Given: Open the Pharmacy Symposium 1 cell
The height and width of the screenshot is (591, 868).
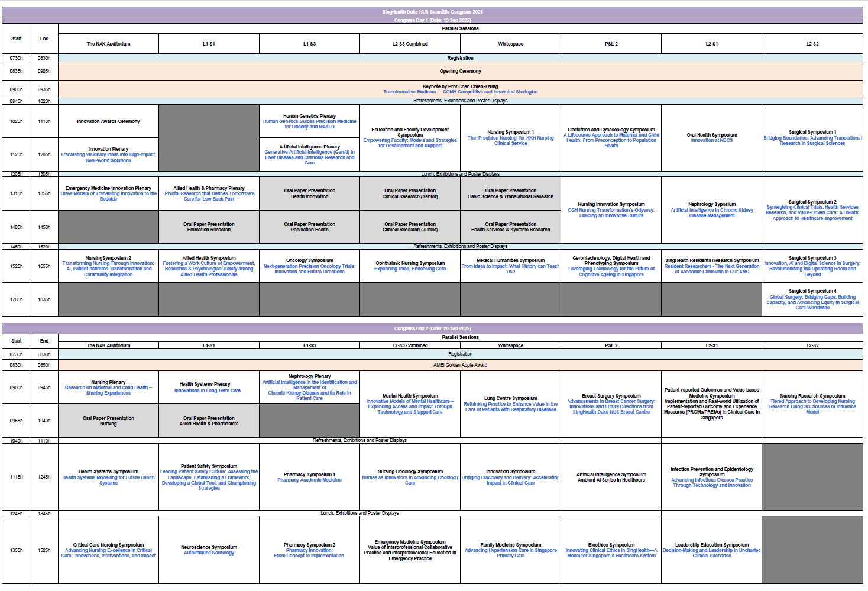Looking at the screenshot, I should 309,477.
